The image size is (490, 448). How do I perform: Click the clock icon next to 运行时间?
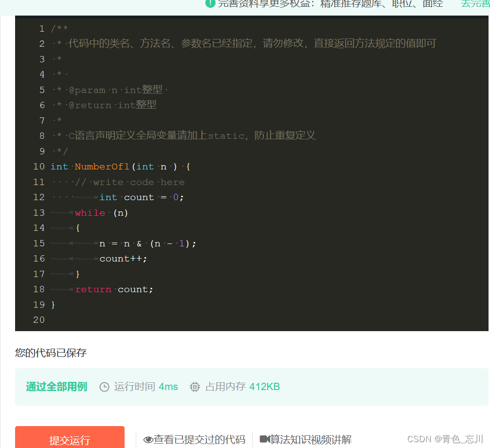point(105,387)
